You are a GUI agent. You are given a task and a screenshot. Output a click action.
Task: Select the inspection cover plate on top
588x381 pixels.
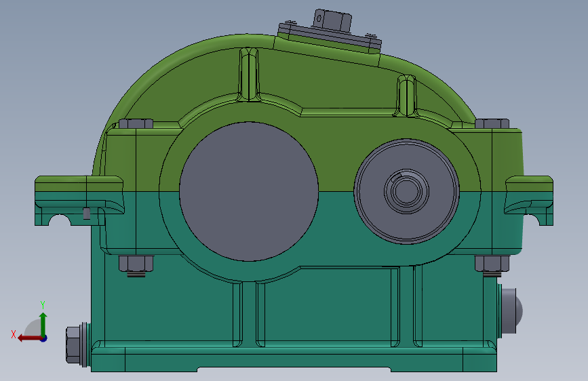click(x=329, y=37)
